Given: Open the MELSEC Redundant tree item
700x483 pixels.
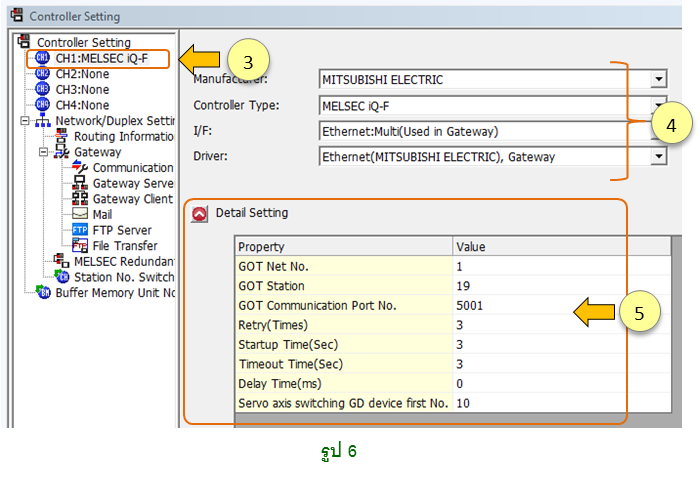Looking at the screenshot, I should tap(124, 262).
